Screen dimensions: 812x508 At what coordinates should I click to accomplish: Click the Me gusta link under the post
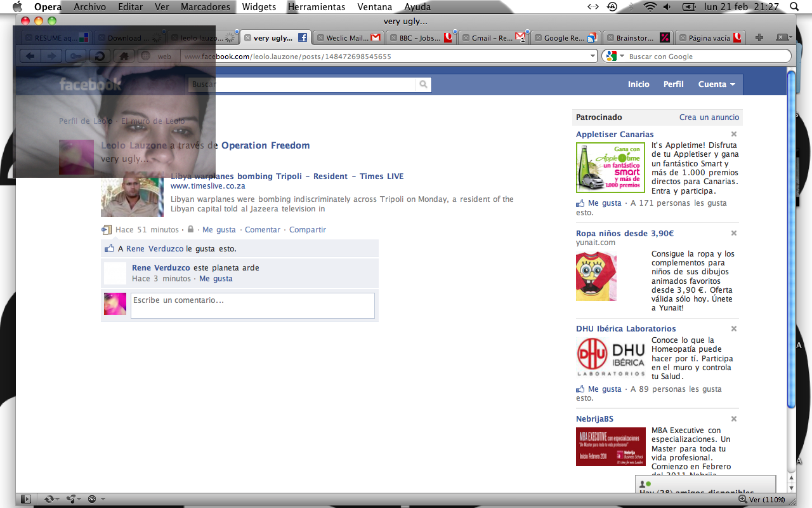pos(219,230)
